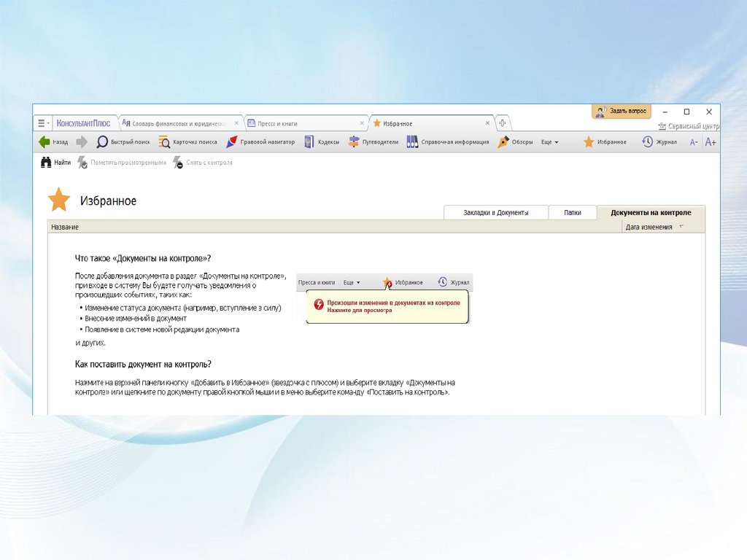
Task: Decrease font size with A-
Action: coord(694,142)
